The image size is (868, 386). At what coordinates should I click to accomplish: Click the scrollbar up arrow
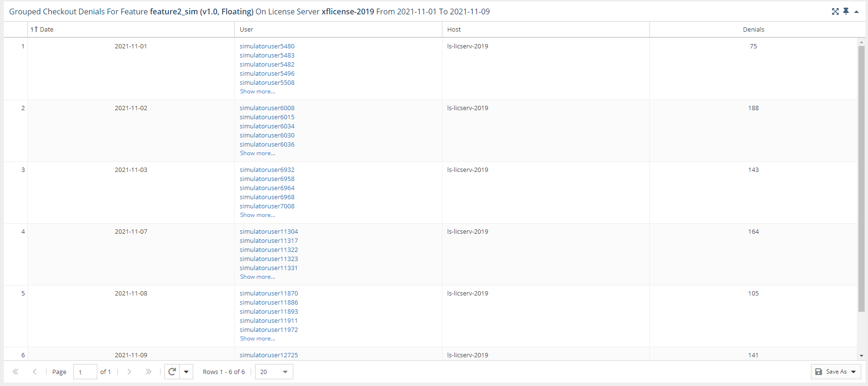[861, 42]
